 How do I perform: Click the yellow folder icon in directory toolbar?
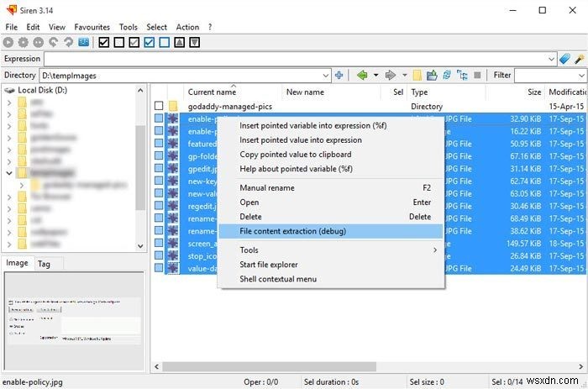pos(417,76)
